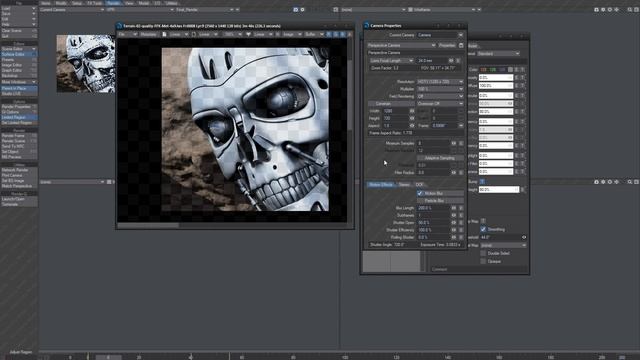Click the Image Editor button
The width and height of the screenshot is (640, 360).
click(x=19, y=65)
